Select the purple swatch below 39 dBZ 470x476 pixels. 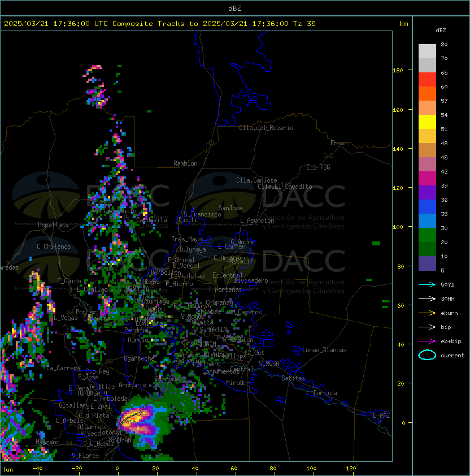427,192
